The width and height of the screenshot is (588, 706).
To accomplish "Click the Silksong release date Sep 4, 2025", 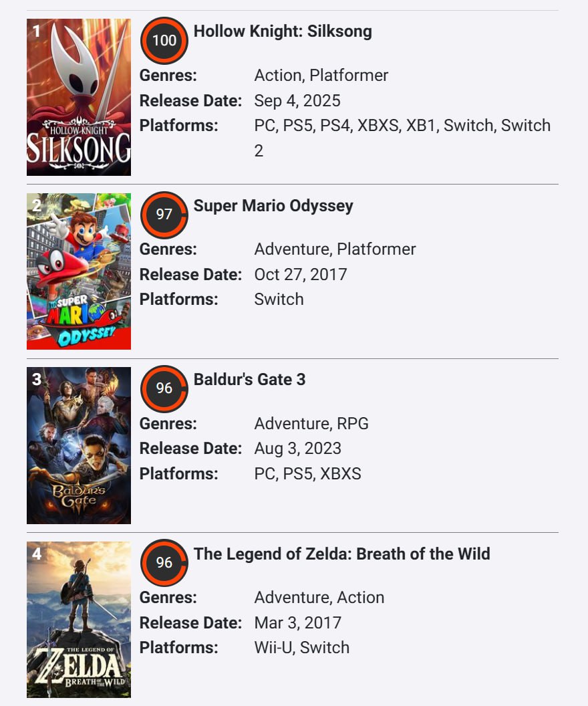I will (x=297, y=101).
